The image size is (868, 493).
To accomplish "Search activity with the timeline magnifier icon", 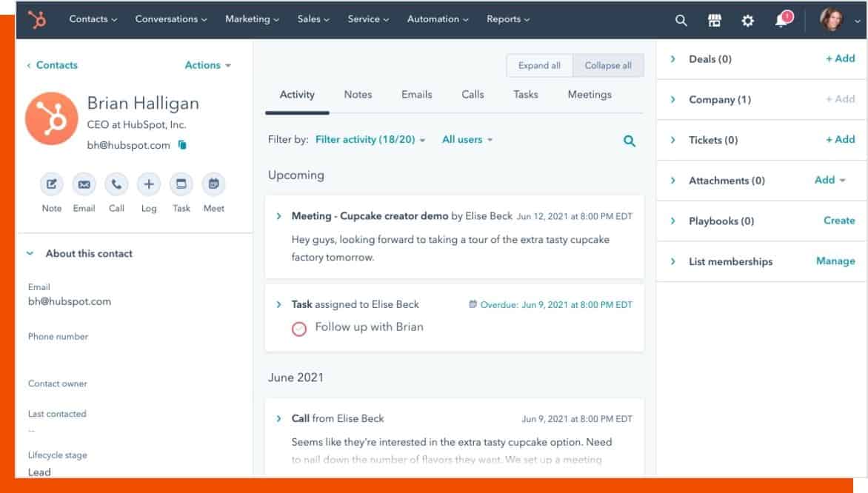I will pyautogui.click(x=630, y=141).
